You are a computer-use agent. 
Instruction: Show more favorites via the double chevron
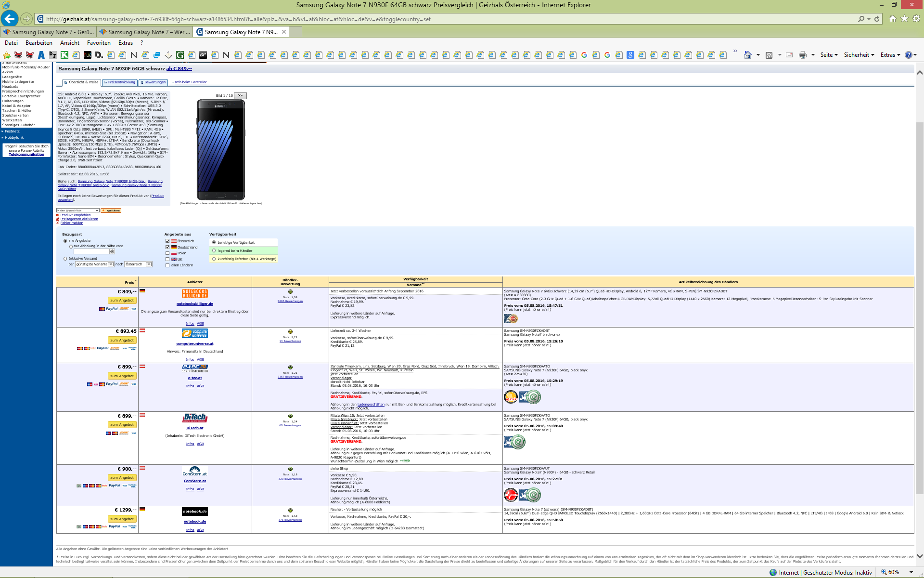[x=735, y=51]
